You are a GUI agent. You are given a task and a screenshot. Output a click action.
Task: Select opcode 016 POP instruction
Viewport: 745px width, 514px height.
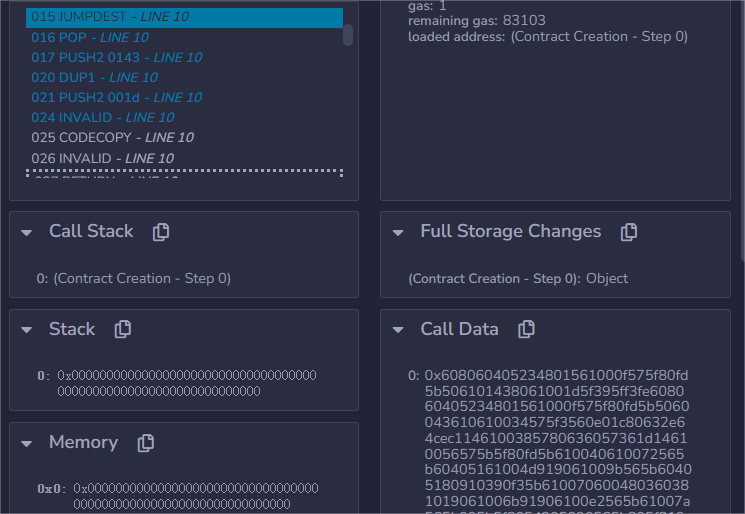90,37
